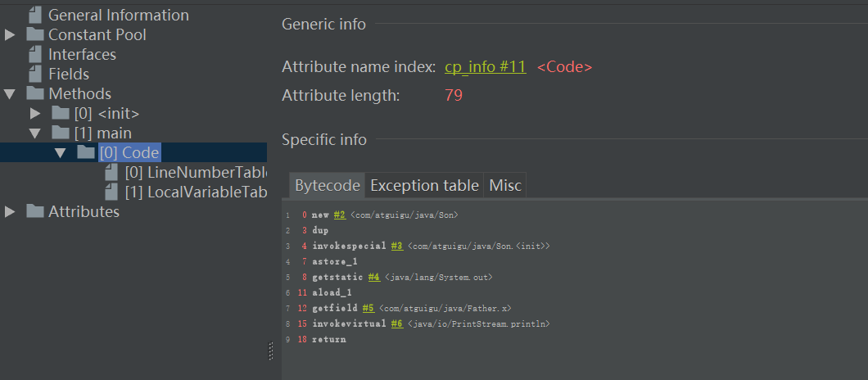This screenshot has width=868, height=380.
Task: Select the Fields tree item
Action: click(x=69, y=75)
